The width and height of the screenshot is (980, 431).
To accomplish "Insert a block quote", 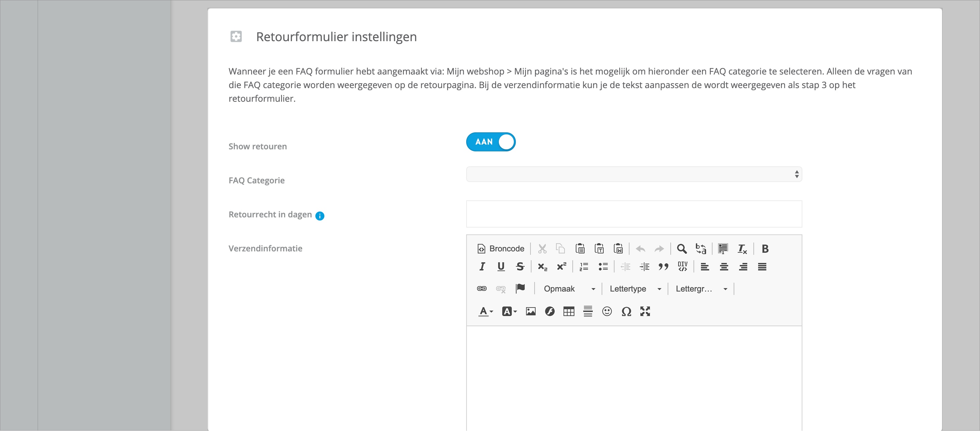I will click(664, 267).
